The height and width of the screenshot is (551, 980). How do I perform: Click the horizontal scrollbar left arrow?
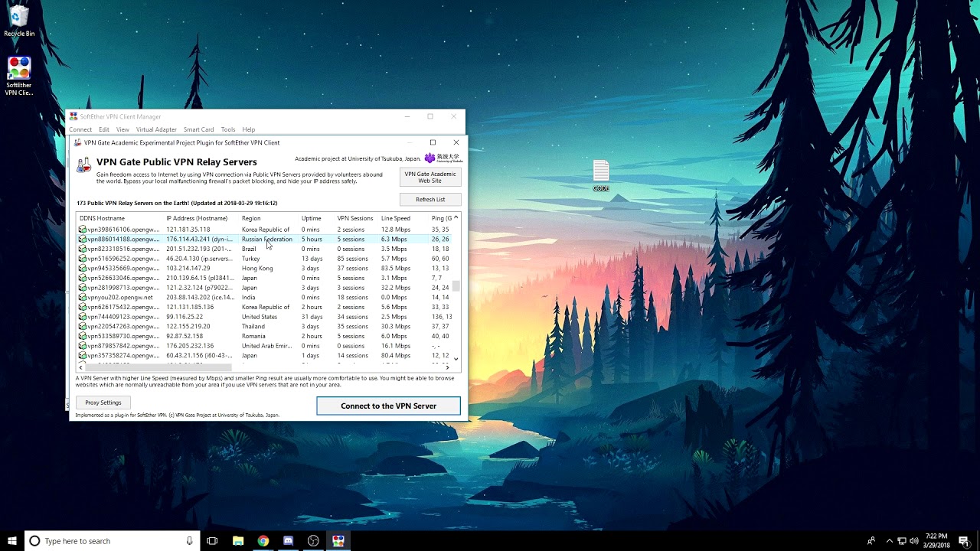80,367
